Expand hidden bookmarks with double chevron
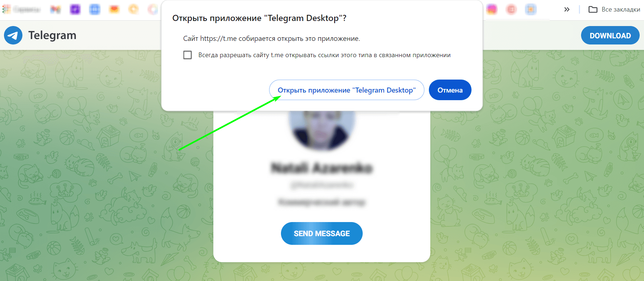644x281 pixels. point(567,9)
